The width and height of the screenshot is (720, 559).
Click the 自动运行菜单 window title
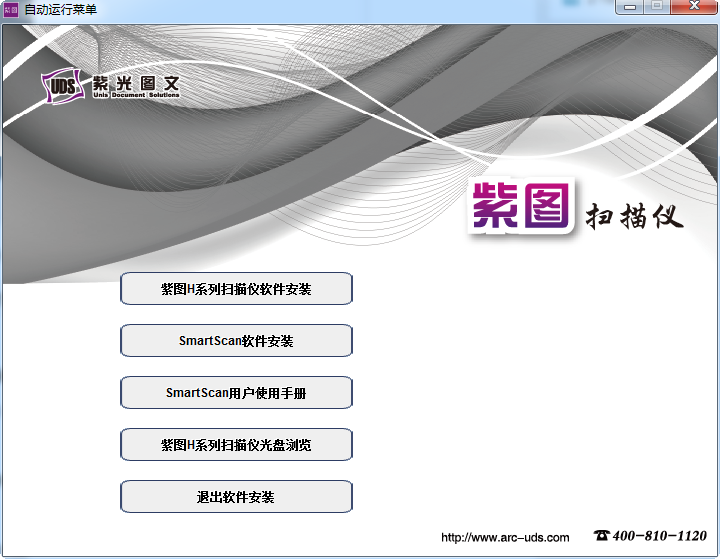point(61,9)
